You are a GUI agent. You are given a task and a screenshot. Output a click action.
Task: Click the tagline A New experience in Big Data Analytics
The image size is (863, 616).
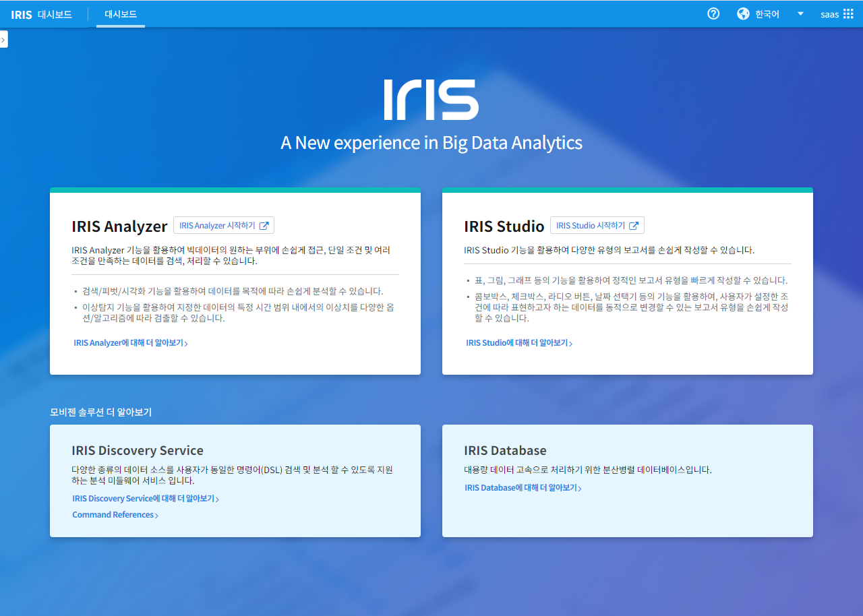point(431,143)
